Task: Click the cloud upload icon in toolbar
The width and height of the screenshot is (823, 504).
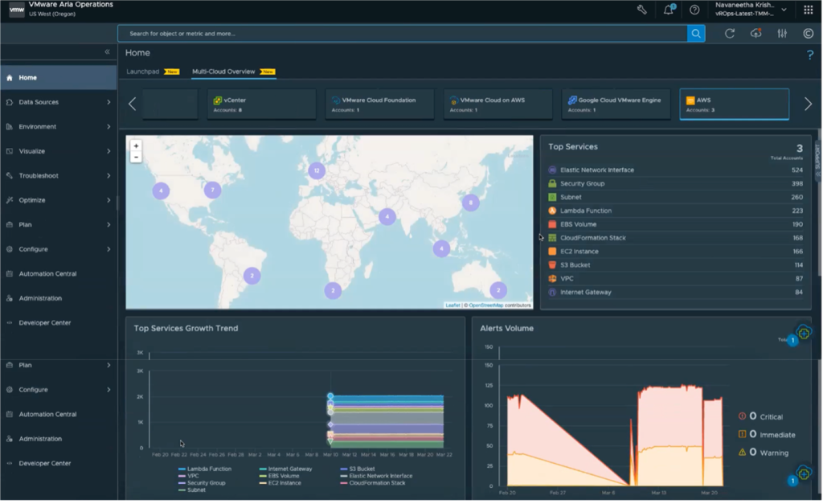Action: tap(755, 34)
